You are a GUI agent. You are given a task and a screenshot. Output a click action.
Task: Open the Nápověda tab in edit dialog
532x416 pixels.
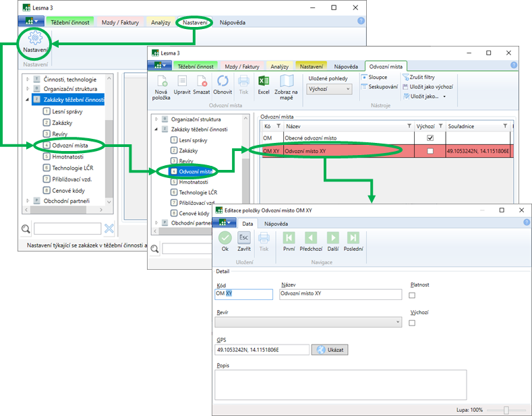point(276,223)
